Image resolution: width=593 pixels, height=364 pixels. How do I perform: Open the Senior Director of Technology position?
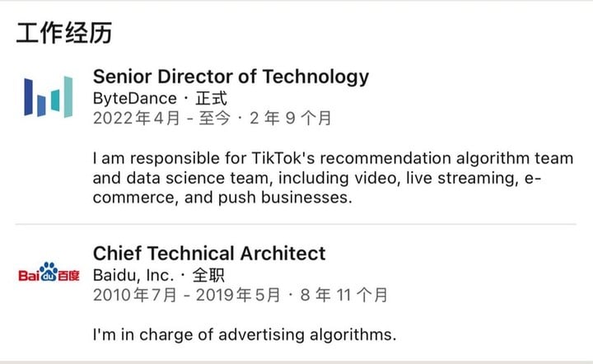(x=231, y=77)
